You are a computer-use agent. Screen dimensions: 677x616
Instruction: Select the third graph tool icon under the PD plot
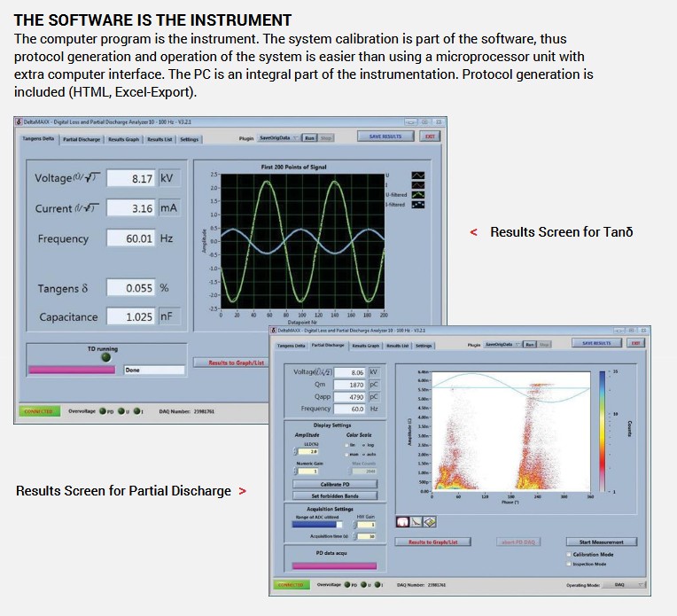[x=430, y=522]
